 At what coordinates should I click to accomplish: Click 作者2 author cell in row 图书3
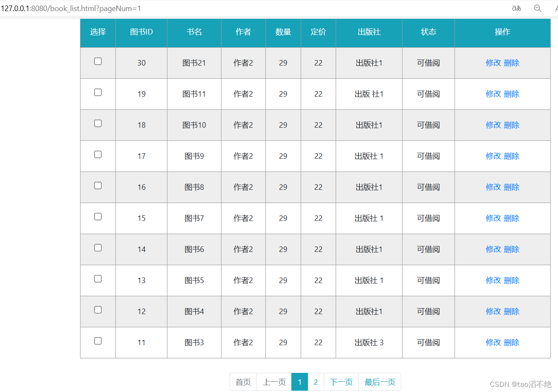click(243, 343)
